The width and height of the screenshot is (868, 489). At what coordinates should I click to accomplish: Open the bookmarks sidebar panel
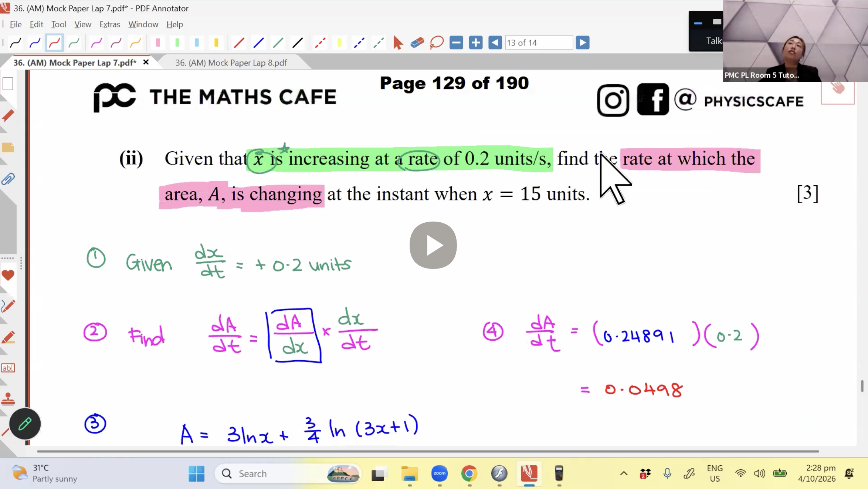click(8, 116)
